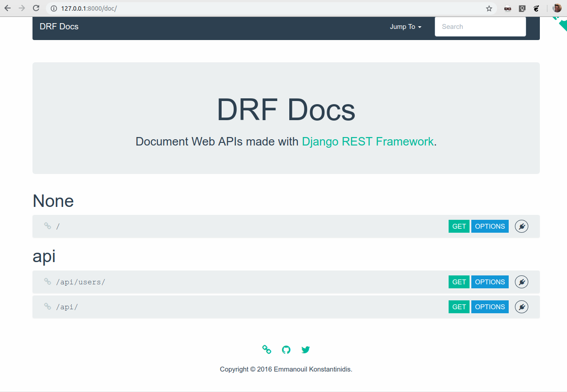This screenshot has width=567, height=392.
Task: Click the OPTIONS badge for /api/users/
Action: coord(490,282)
